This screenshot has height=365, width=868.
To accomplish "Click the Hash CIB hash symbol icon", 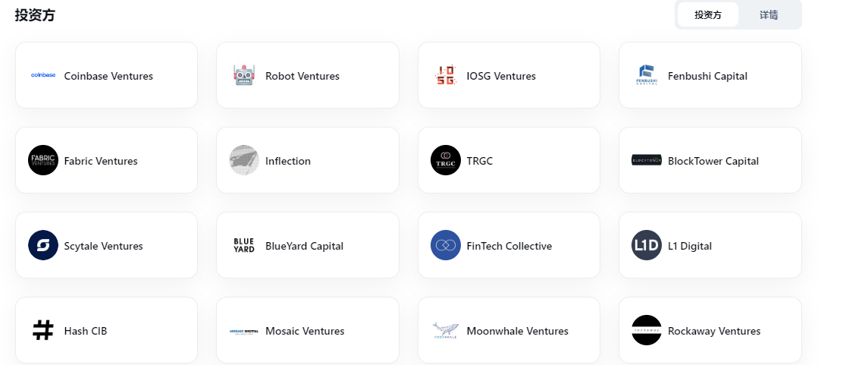I will (x=43, y=330).
